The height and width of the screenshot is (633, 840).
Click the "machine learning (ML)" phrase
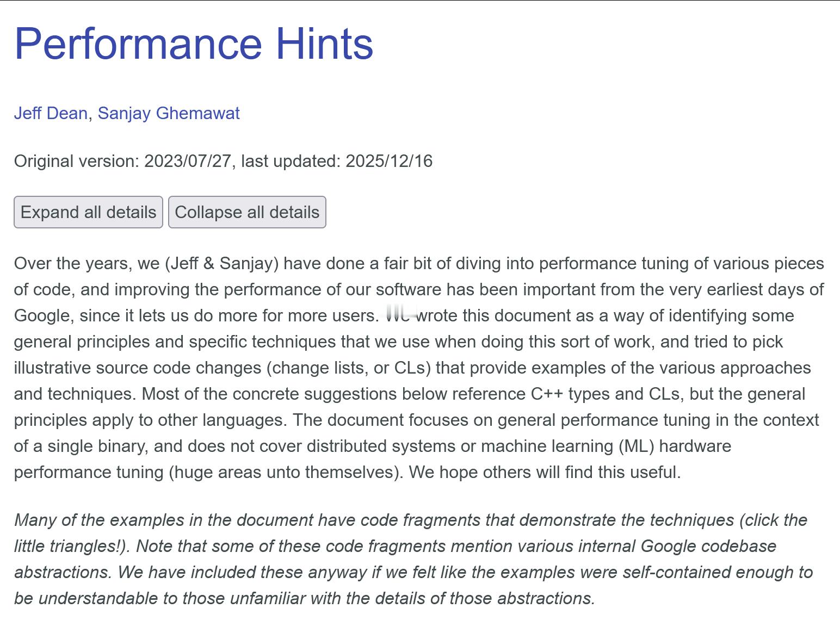tap(567, 446)
